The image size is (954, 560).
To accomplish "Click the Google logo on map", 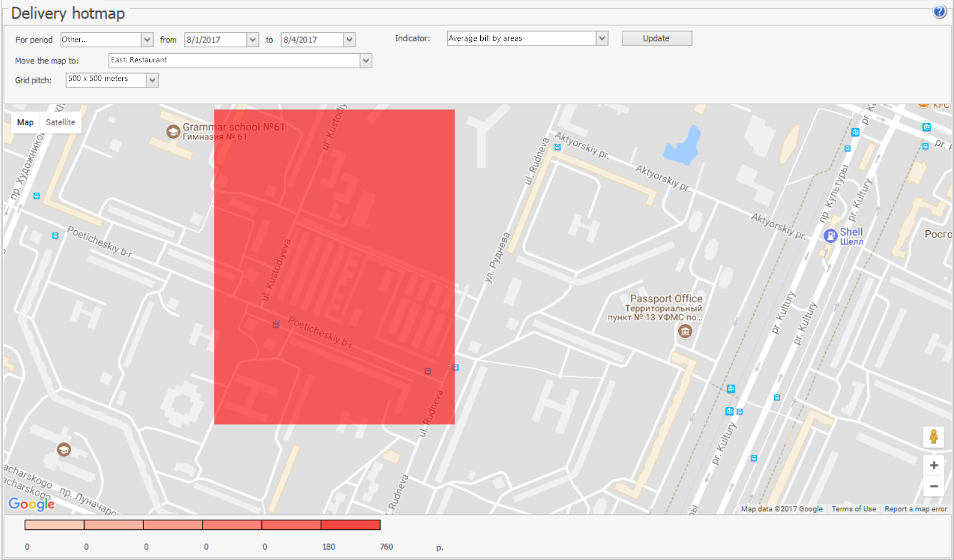I will tap(31, 504).
